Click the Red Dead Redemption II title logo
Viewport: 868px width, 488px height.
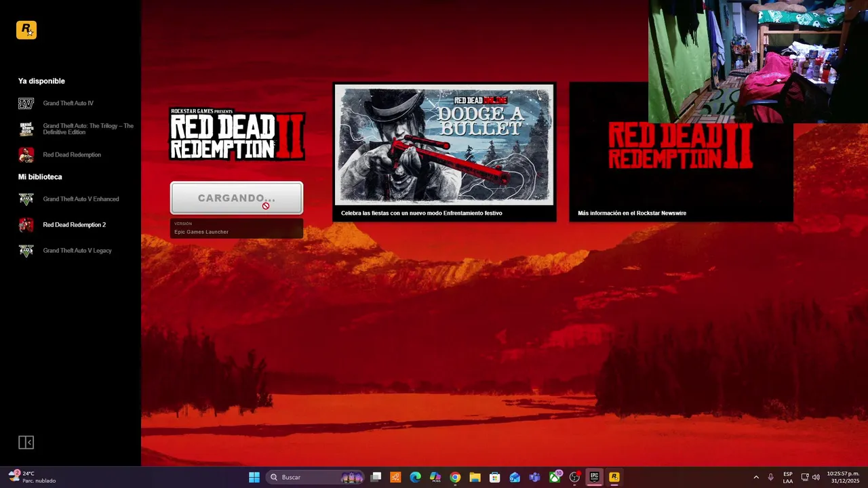[237, 134]
